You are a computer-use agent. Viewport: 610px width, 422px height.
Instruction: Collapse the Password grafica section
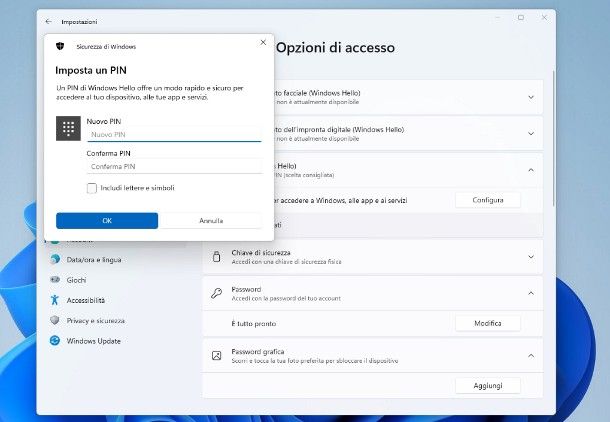(x=531, y=355)
